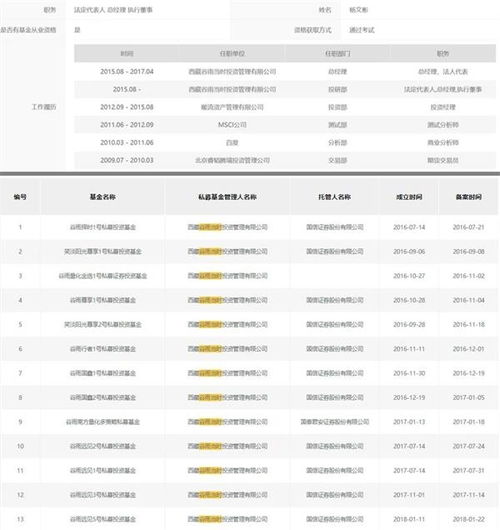This screenshot has height=530, width=500.
Task: Click filing date 2017-01-18
Action: pos(469,422)
